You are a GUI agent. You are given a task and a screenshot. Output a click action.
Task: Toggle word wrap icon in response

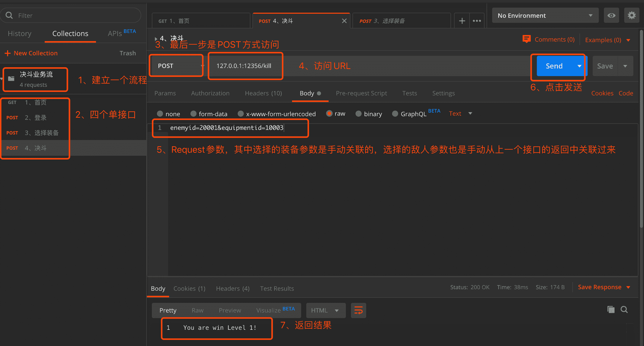(x=358, y=310)
